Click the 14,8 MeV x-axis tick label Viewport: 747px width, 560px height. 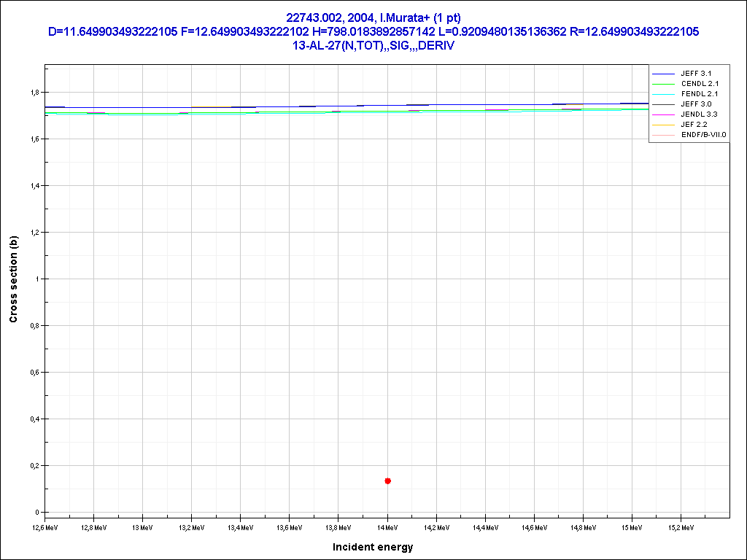pos(583,526)
